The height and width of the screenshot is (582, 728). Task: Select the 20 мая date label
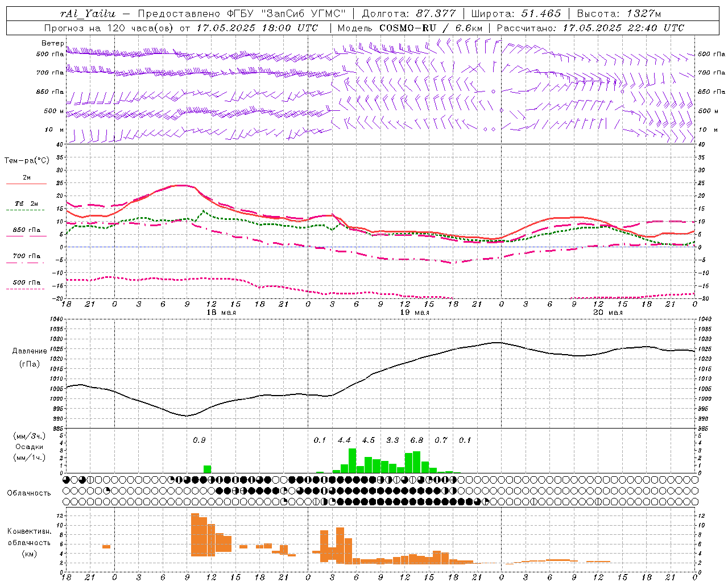pos(608,313)
